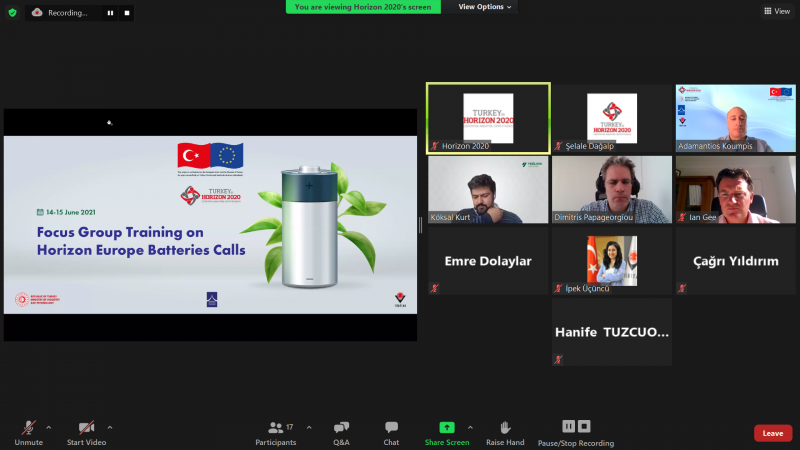Expand audio settings arrow next to Unmute
800x450 pixels.
point(48,428)
